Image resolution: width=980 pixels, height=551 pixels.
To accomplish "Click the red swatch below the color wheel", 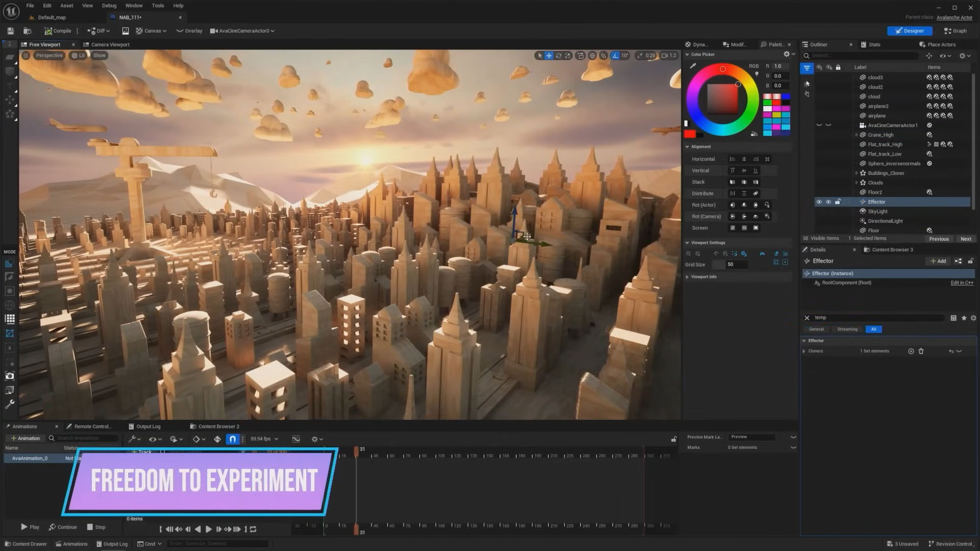I will [x=690, y=134].
